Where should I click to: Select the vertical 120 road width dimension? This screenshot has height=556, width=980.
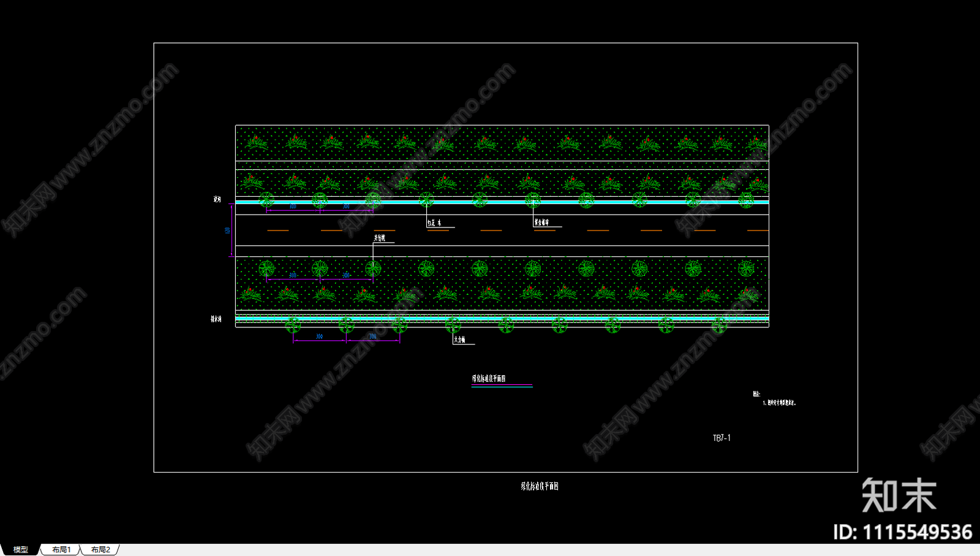click(x=228, y=231)
